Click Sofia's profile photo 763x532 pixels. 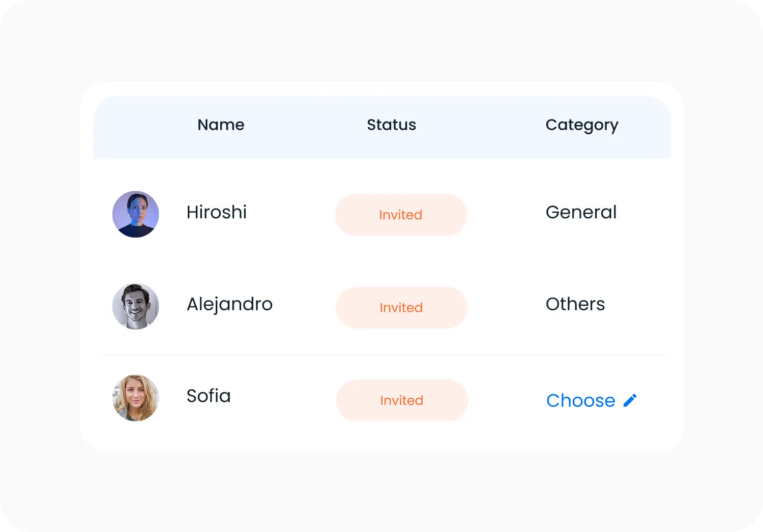click(x=136, y=399)
